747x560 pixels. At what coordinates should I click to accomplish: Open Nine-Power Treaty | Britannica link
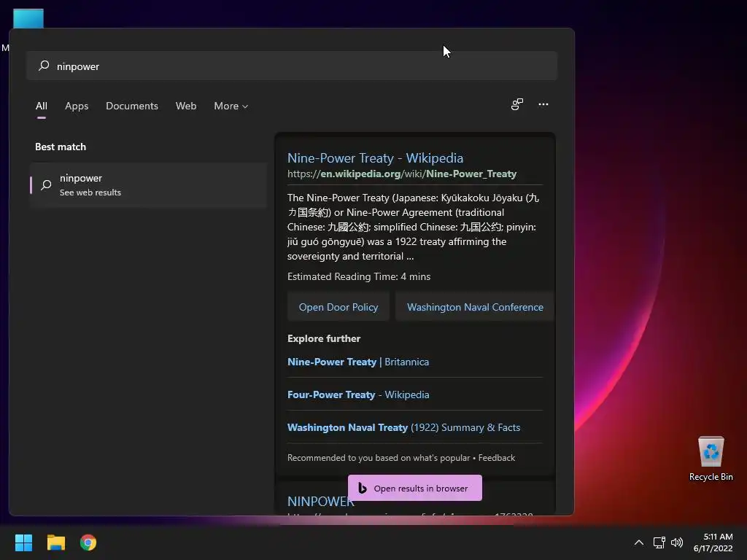357,362
